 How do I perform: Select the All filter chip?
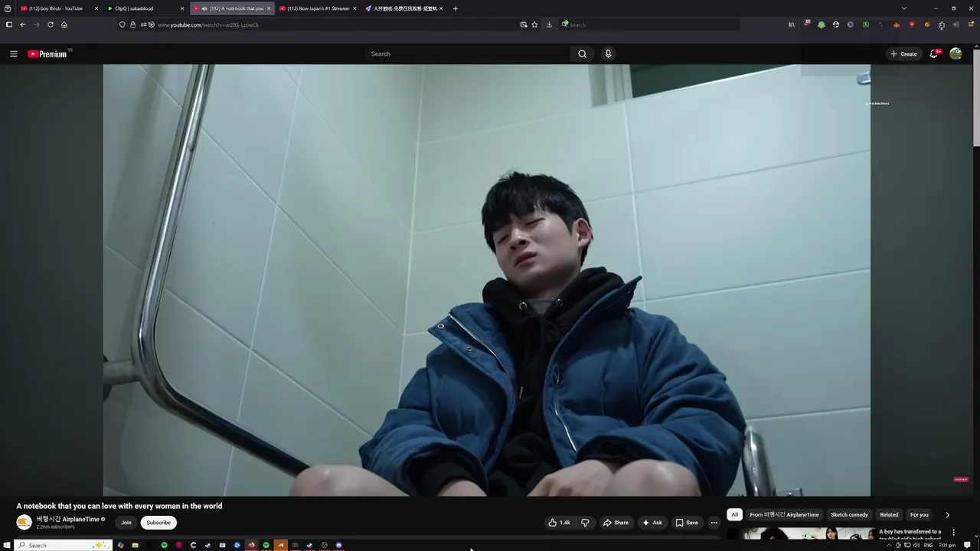click(x=734, y=515)
